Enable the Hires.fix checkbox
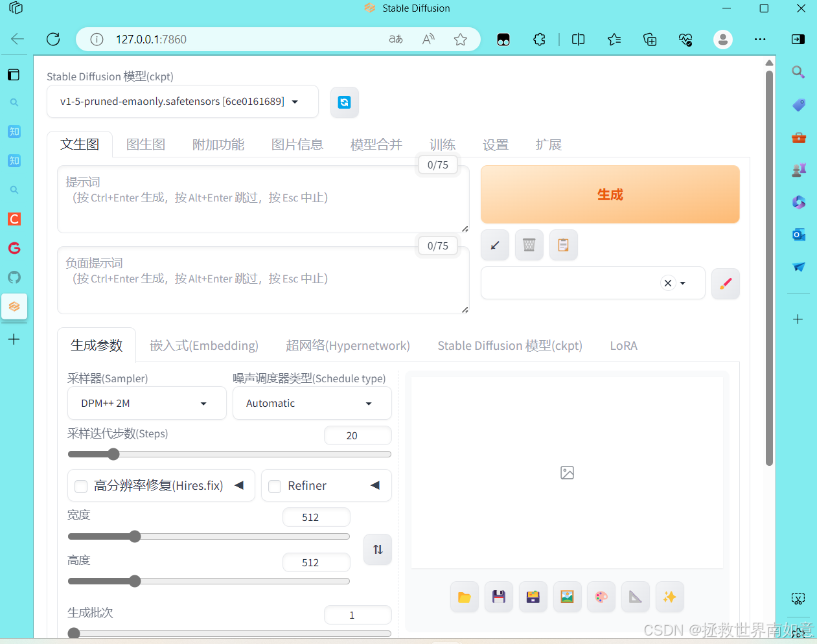This screenshot has width=817, height=644. [81, 486]
